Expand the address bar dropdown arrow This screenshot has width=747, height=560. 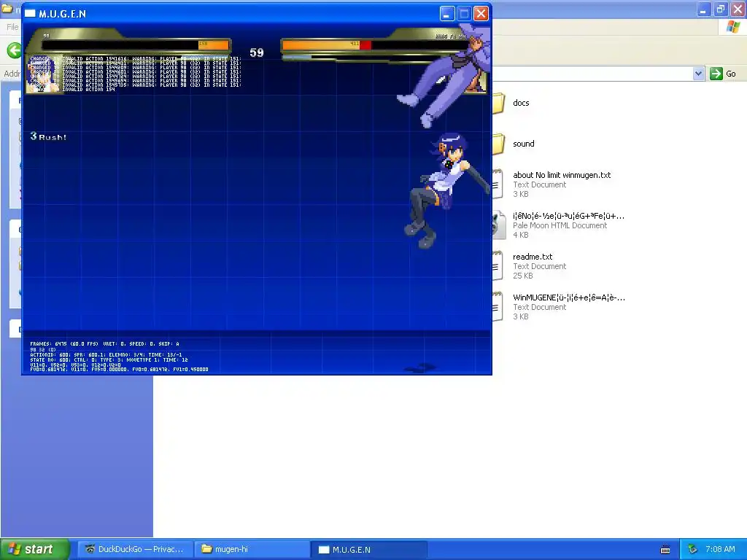[698, 74]
